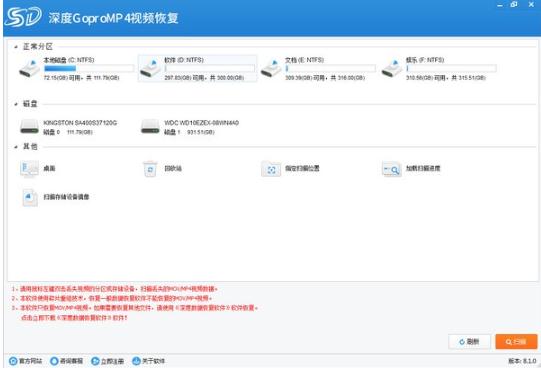Restore down the recovery window
541x368 pixels.
point(514,4)
